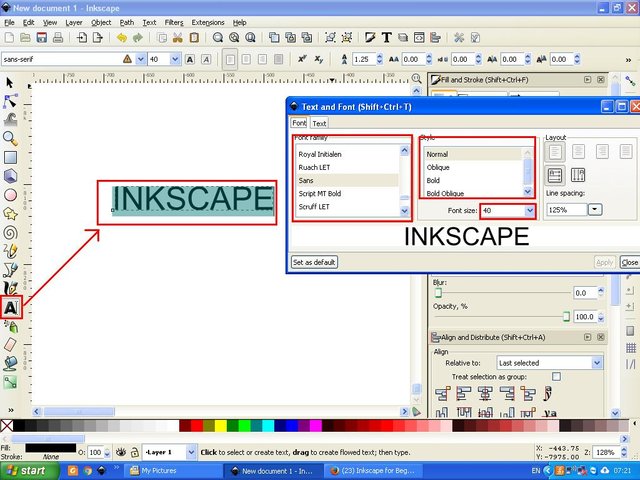Click the Blur slider handle
Image resolution: width=640 pixels, height=480 pixels.
click(438, 293)
